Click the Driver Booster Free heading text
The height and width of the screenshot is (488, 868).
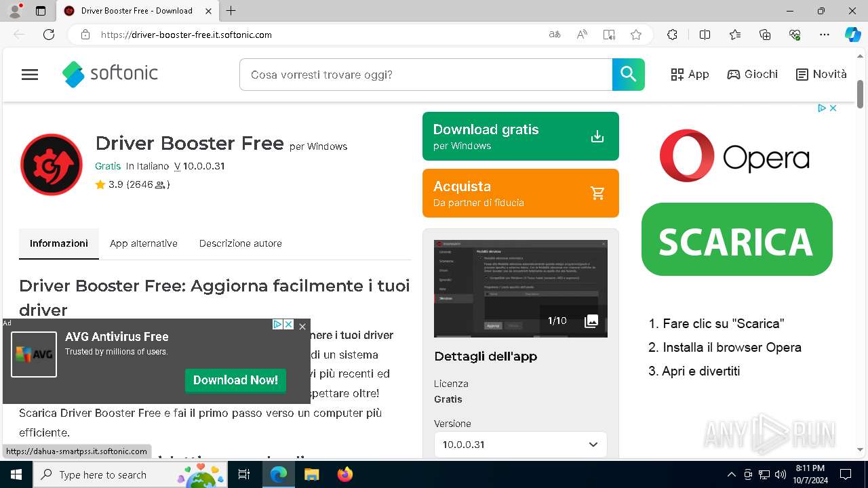(x=189, y=143)
